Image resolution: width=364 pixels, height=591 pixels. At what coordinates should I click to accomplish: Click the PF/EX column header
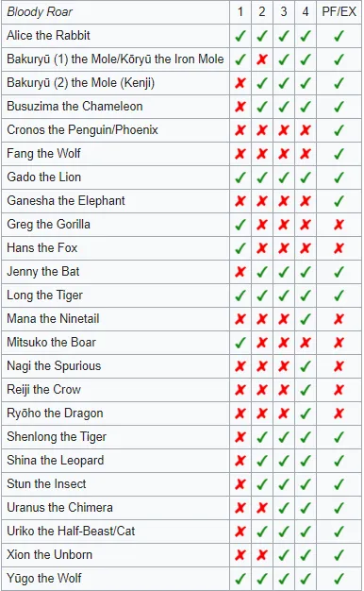click(x=339, y=12)
